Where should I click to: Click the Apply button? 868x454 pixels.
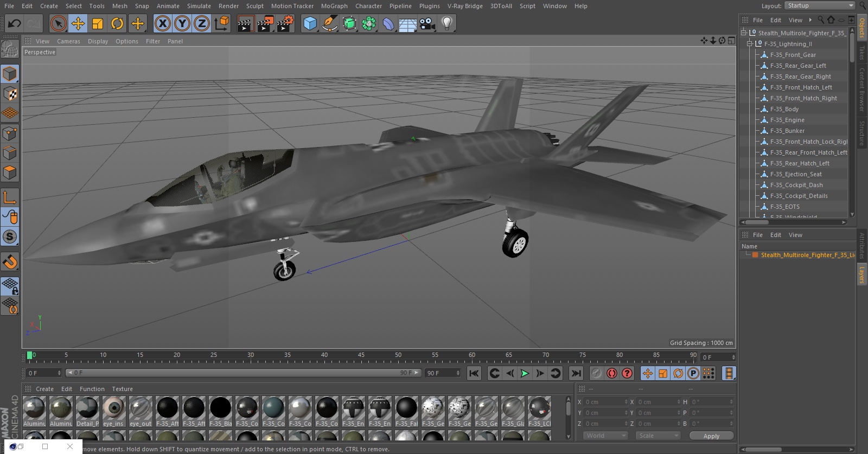711,436
